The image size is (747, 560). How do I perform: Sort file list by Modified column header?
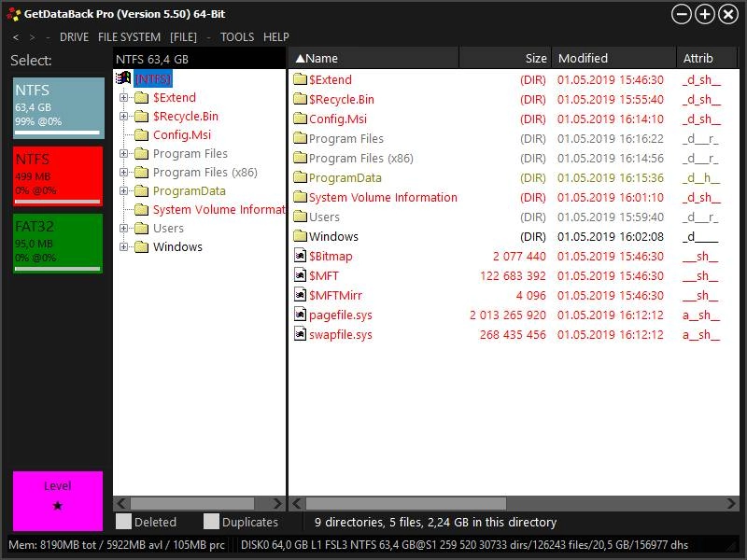pos(613,58)
